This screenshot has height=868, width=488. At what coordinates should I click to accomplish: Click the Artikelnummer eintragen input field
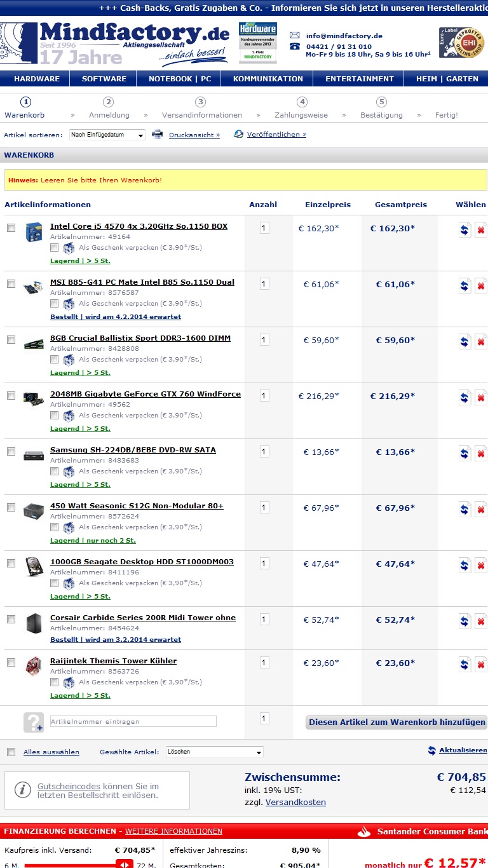133,721
